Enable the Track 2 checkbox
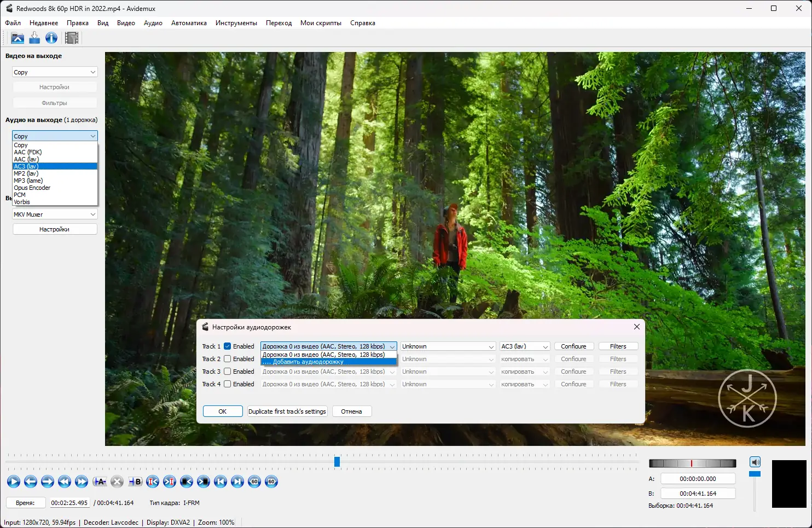 (x=228, y=359)
